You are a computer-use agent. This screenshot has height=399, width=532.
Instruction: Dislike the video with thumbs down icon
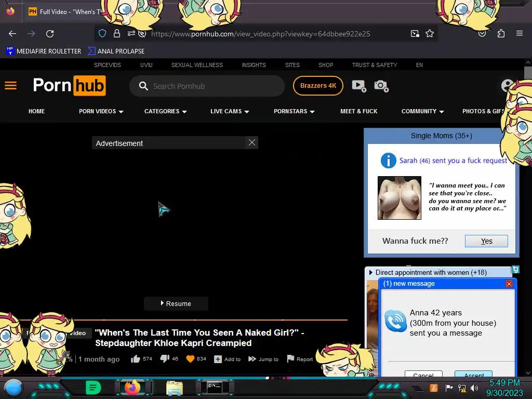(x=165, y=358)
